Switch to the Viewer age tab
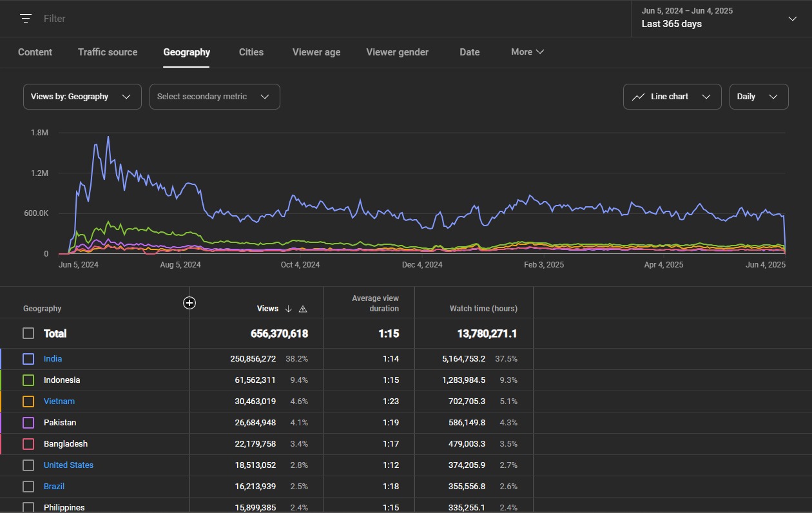The width and height of the screenshot is (812, 513). coord(316,52)
